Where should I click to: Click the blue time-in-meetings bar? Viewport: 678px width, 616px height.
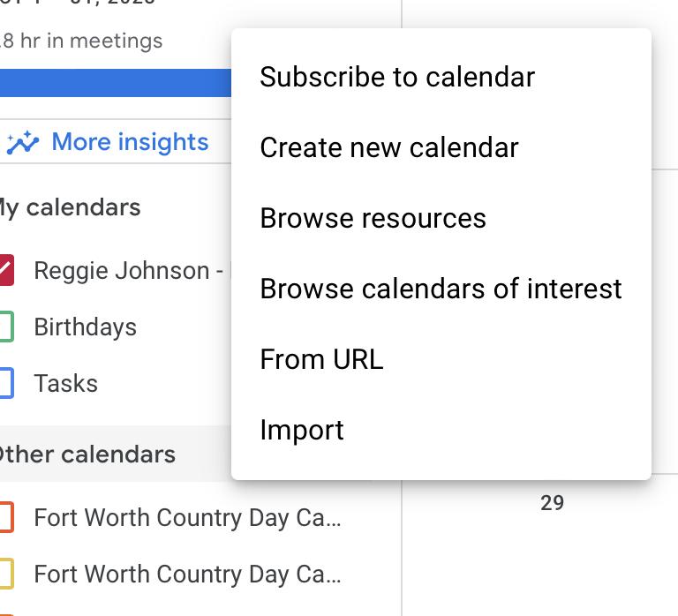[x=115, y=83]
